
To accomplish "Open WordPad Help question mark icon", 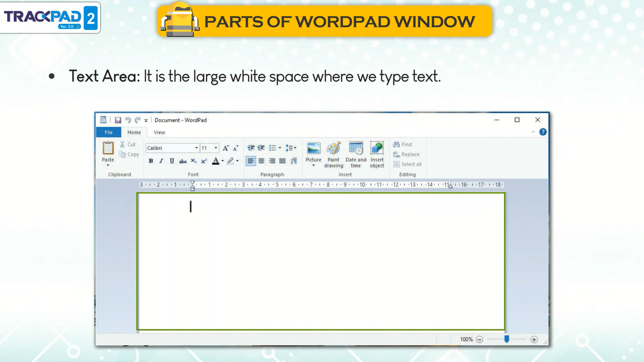I will pyautogui.click(x=543, y=132).
